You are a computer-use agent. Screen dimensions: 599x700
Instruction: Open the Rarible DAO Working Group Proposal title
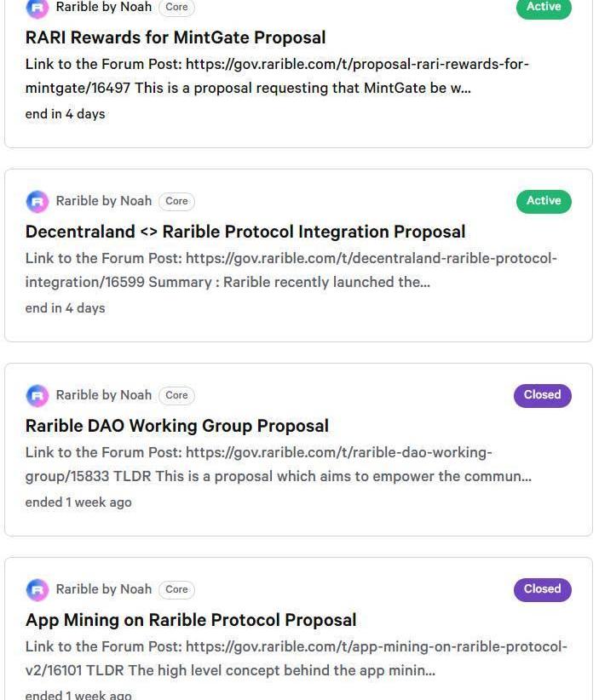pyautogui.click(x=177, y=426)
